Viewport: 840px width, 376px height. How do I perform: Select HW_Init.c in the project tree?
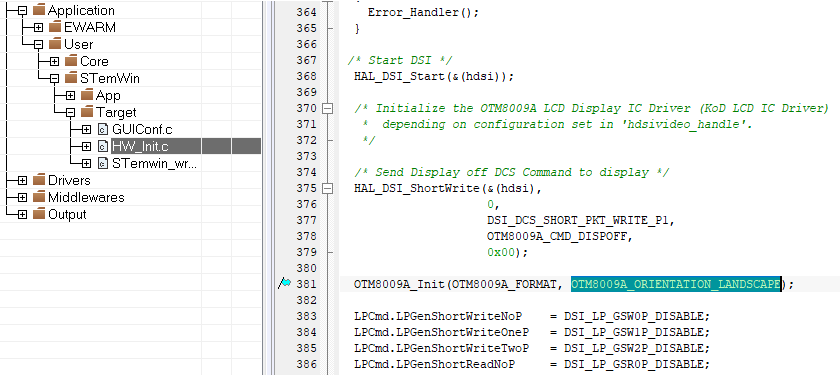pos(140,147)
